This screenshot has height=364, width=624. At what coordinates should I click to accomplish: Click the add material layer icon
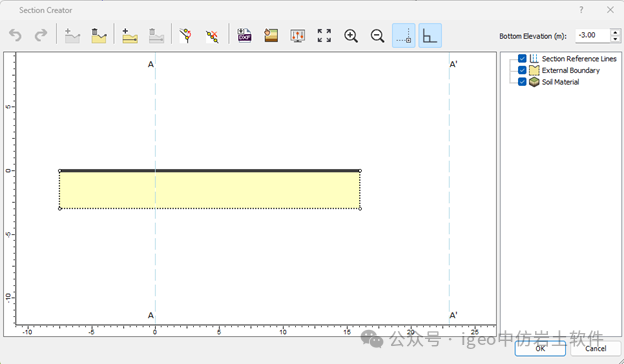130,36
